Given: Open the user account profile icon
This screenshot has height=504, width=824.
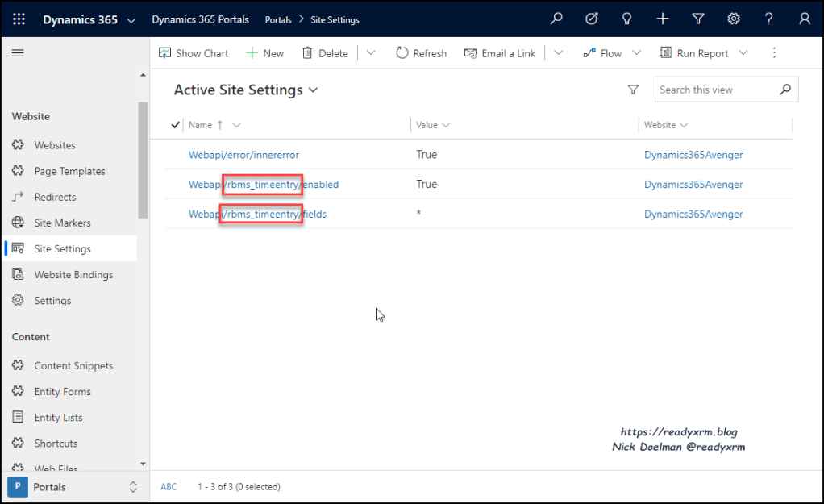Looking at the screenshot, I should click(x=805, y=19).
